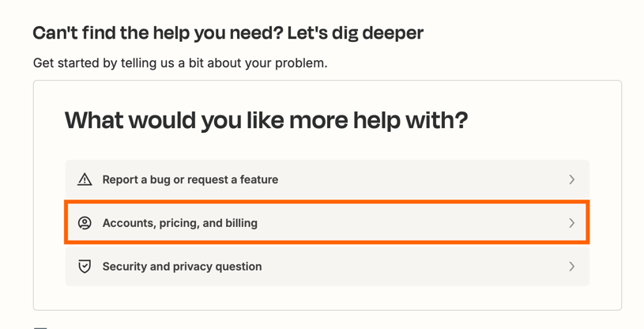The width and height of the screenshot is (644, 329).
Task: Open chevron arrow on Accounts, pricing, billing
Action: coord(572,223)
